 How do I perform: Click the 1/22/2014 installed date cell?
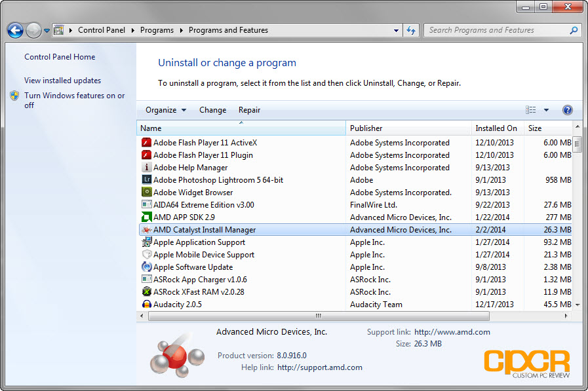tap(492, 217)
